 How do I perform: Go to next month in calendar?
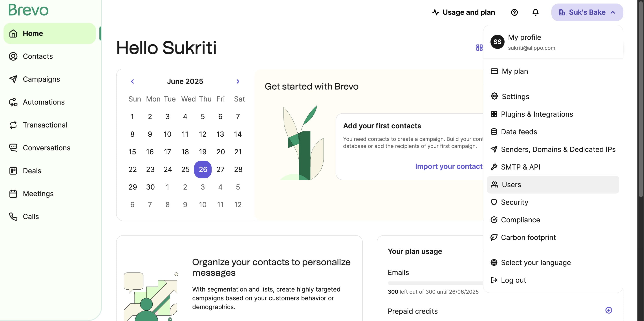tap(238, 81)
